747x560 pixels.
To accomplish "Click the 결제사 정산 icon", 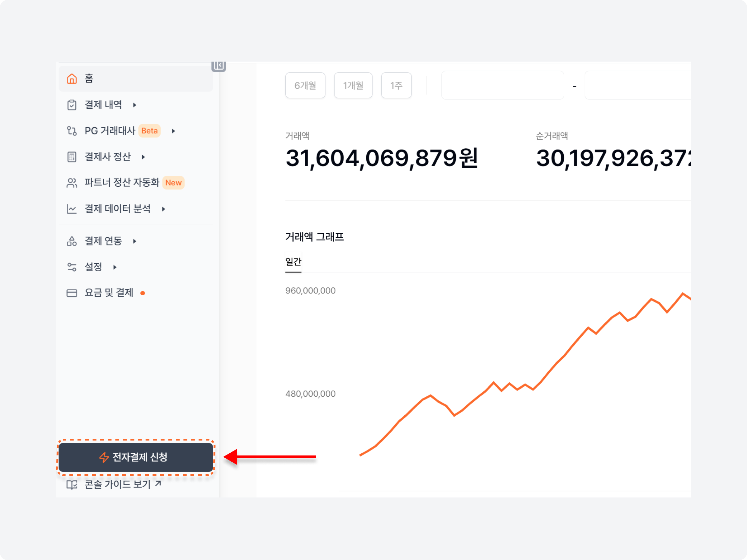I will (71, 156).
